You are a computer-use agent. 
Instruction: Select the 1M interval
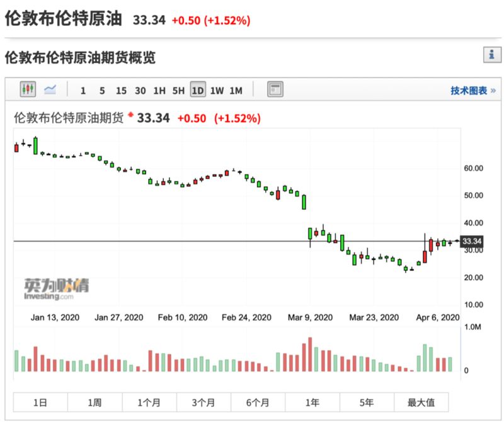(236, 91)
